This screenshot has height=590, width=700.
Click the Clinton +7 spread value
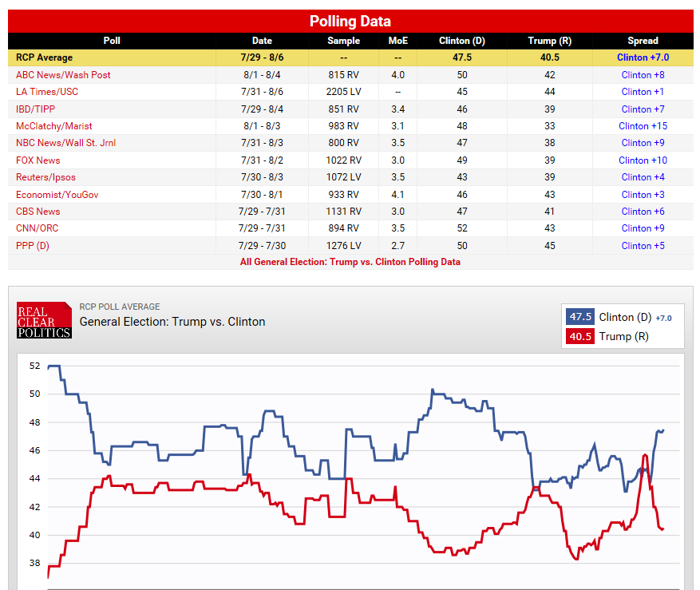pos(643,109)
